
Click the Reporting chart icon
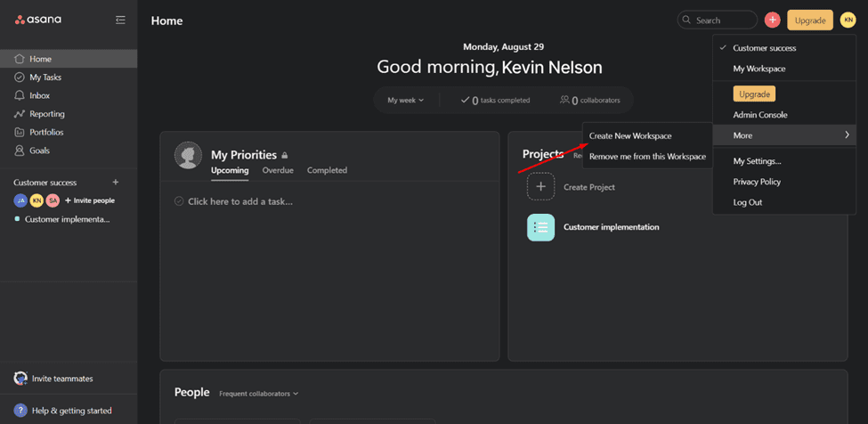(x=20, y=113)
